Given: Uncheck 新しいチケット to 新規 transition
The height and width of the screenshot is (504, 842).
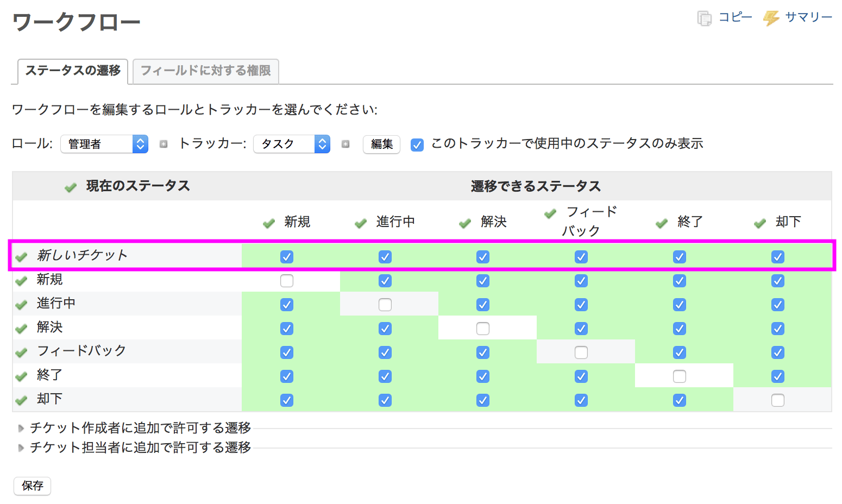Looking at the screenshot, I should click(x=287, y=257).
